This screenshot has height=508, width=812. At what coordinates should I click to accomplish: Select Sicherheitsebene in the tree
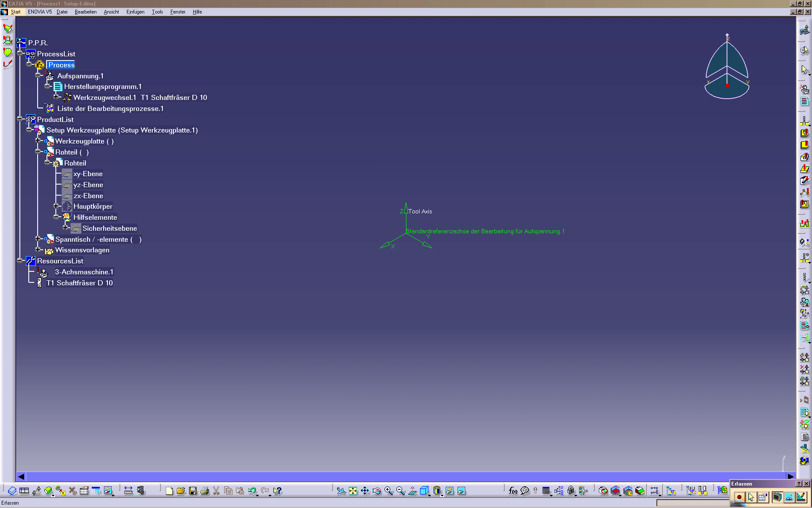tap(110, 228)
